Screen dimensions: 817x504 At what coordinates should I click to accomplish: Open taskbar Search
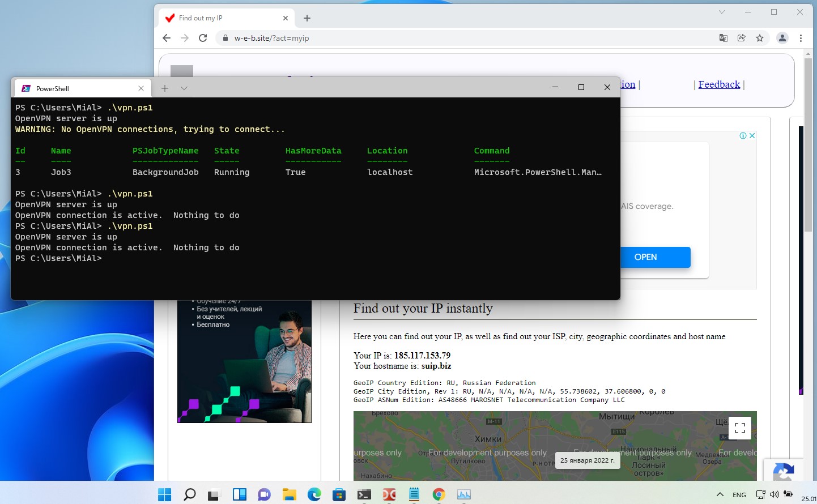tap(190, 494)
